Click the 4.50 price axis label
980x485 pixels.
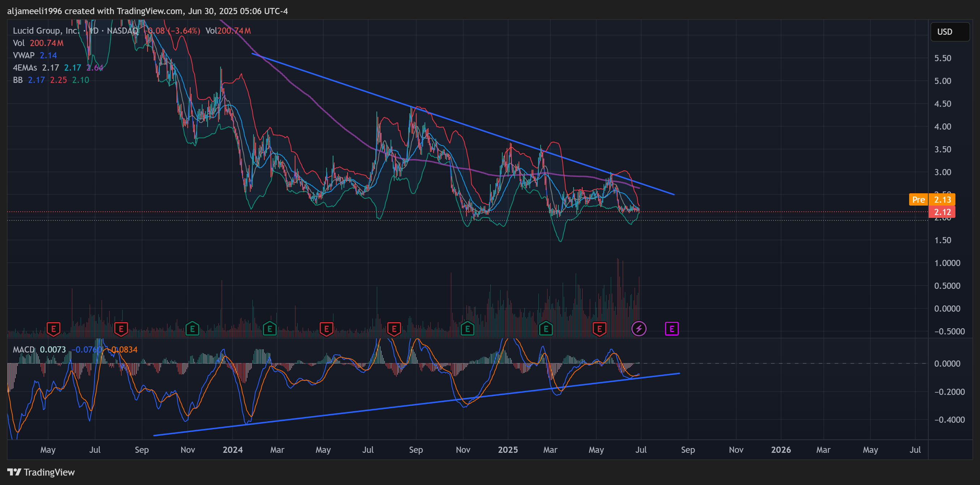[943, 104]
